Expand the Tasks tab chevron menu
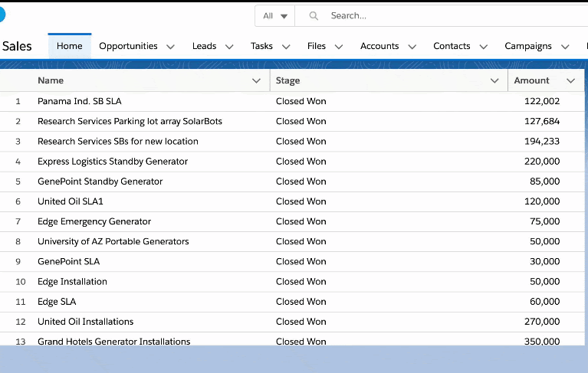This screenshot has width=588, height=373. tap(286, 47)
